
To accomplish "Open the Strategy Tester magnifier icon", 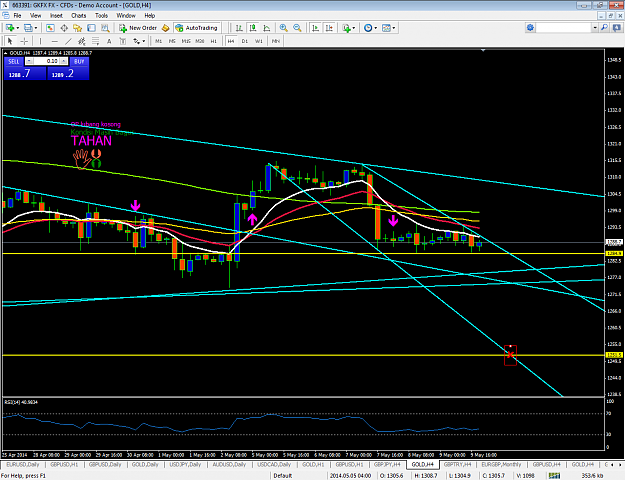I will pyautogui.click(x=105, y=28).
